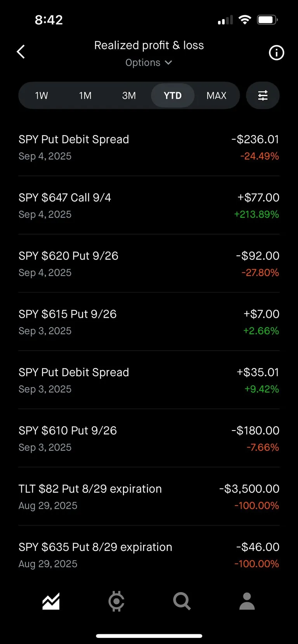Switch to 3M time range
The height and width of the screenshot is (644, 298).
point(129,95)
